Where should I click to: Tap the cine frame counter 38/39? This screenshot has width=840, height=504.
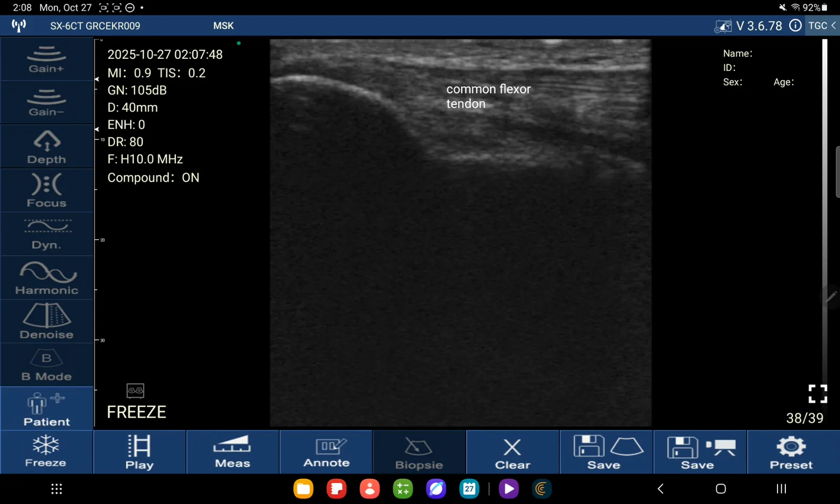click(x=804, y=418)
